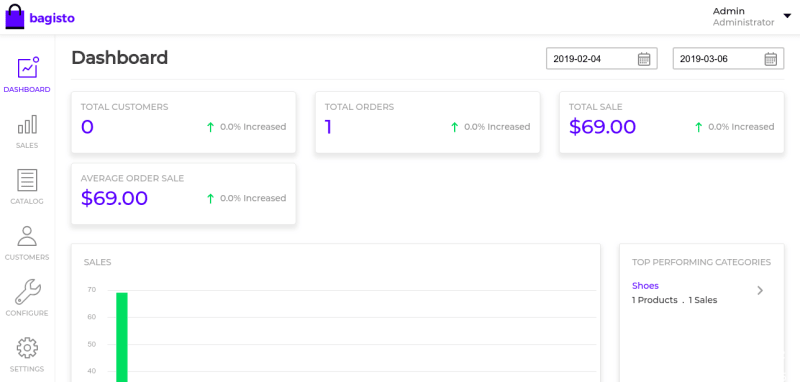Expand the Shoes category chevron
This screenshot has width=800, height=382.
pos(760,290)
